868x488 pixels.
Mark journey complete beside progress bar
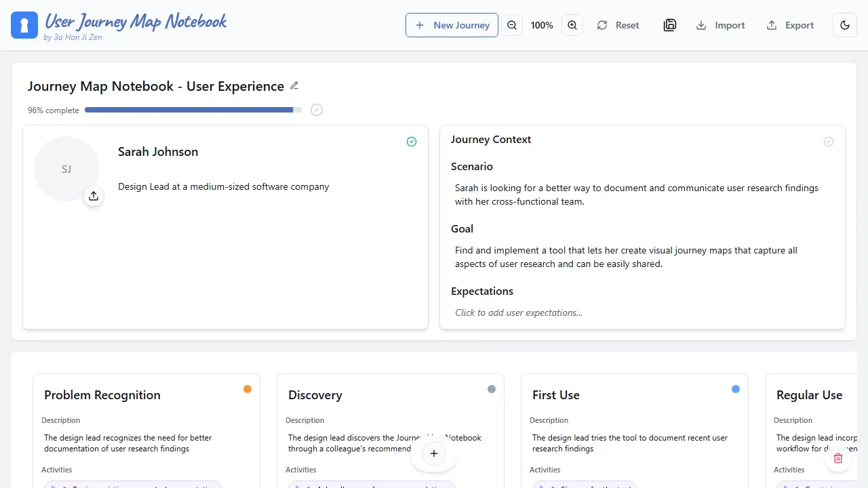[317, 110]
